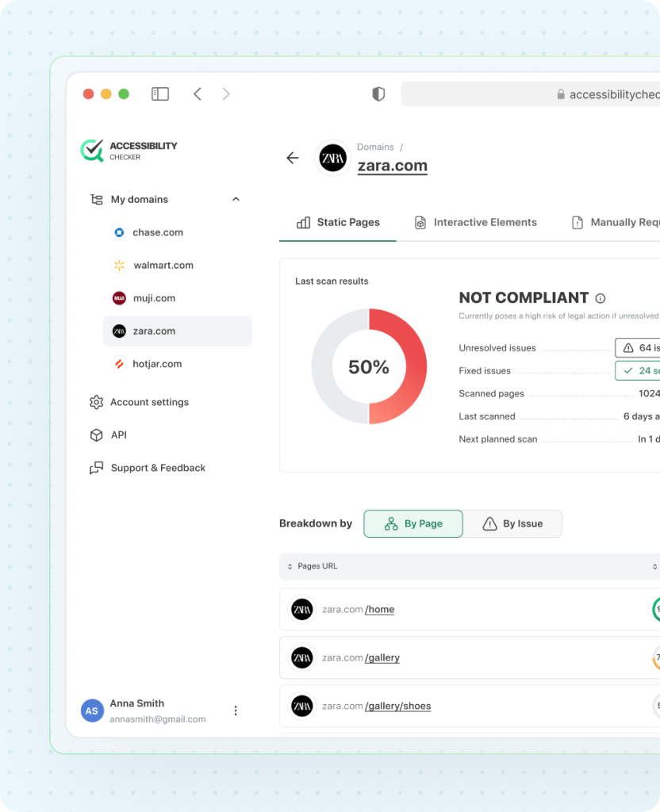Click the My domains tree icon
The height and width of the screenshot is (812, 660).
click(x=96, y=199)
